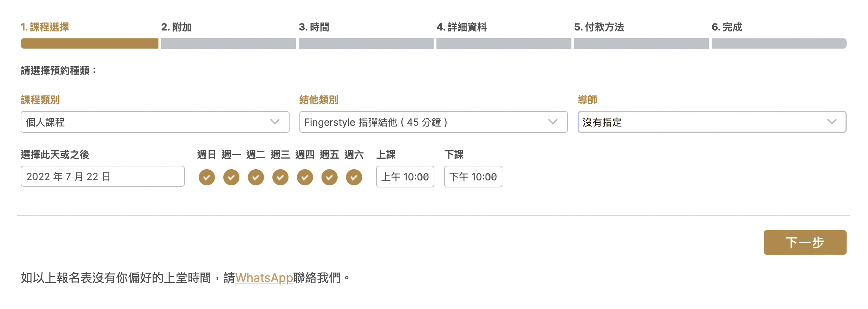Click the 下一步 button

(805, 242)
